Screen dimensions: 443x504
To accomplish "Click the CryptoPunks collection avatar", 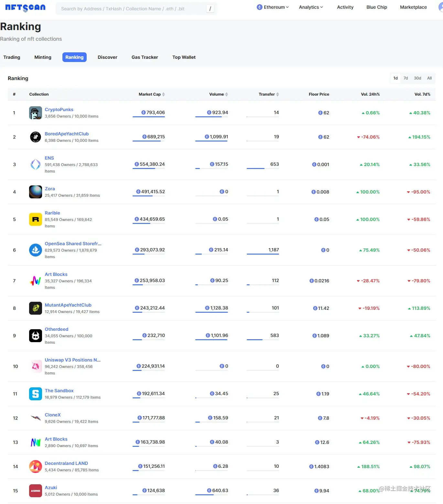I will 36,113.
